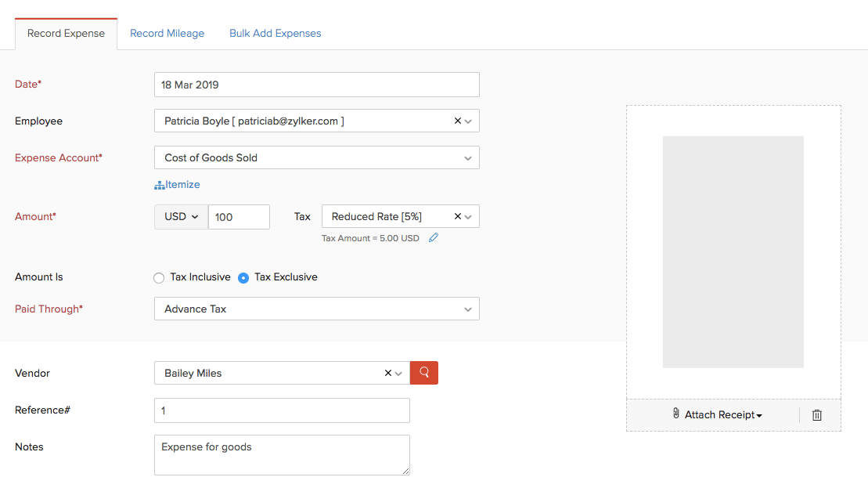Open the Attach Receipt menu
Viewport: 868px width, 488px height.
pos(723,415)
